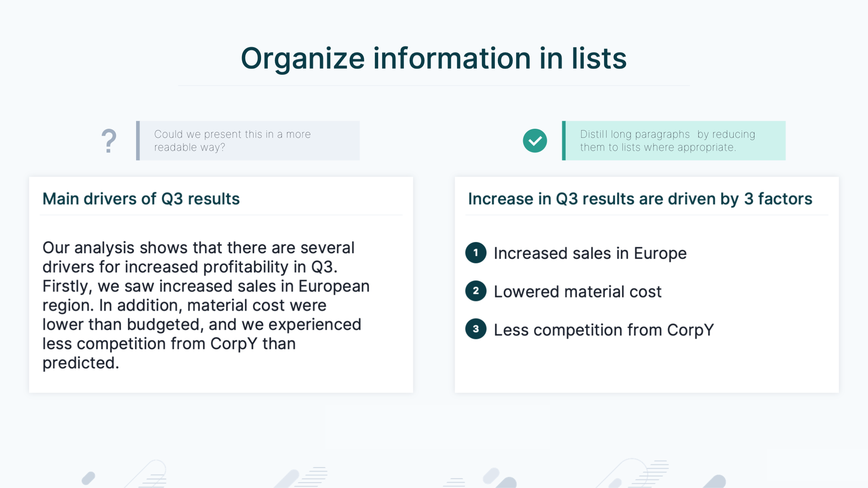Click the 'Main drivers of Q3 results' heading
The image size is (868, 488).
[x=141, y=199]
